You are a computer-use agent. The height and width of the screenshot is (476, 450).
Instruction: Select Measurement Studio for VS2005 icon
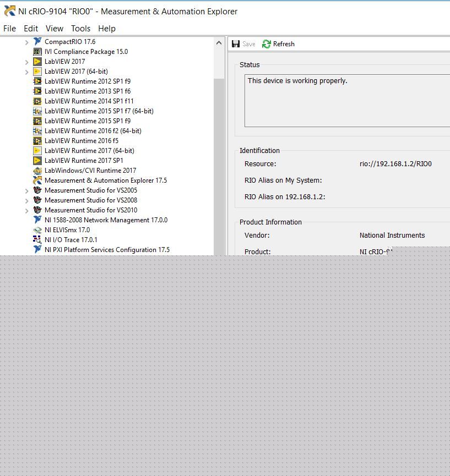(x=37, y=190)
